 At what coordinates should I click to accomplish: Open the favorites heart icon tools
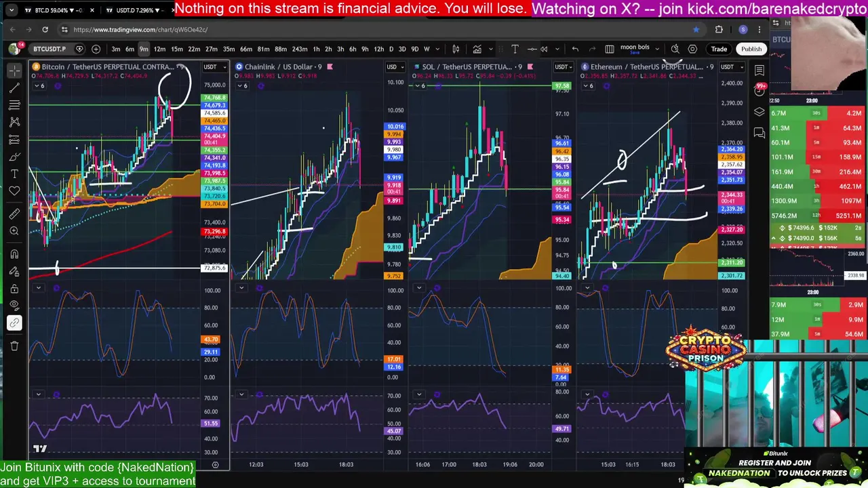click(x=14, y=191)
